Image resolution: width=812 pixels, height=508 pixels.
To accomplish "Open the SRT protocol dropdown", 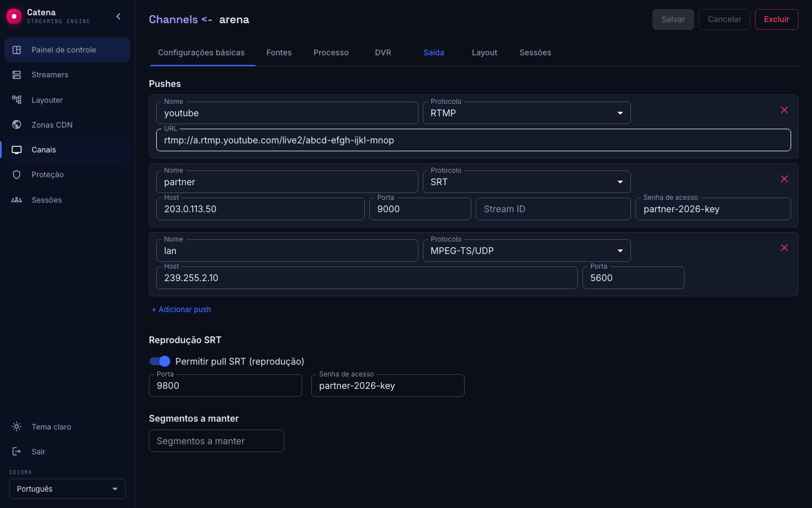I will [527, 182].
